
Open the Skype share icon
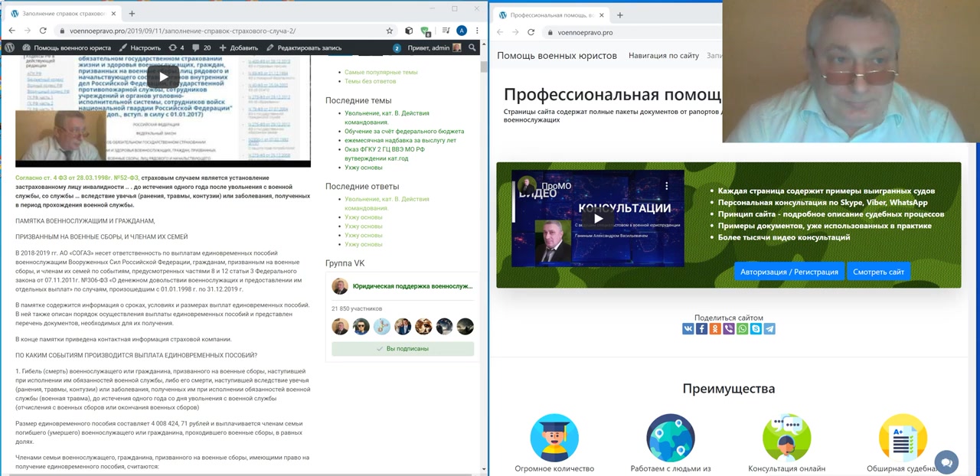coord(756,329)
